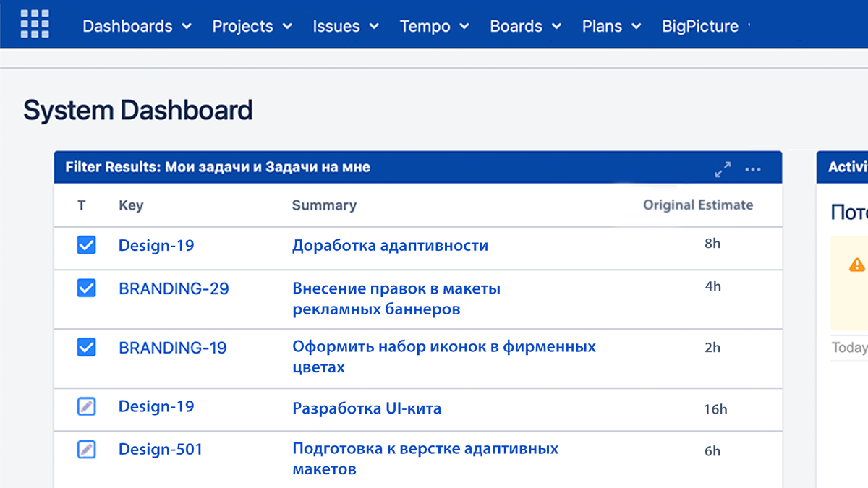868x488 pixels.
Task: Click the 2h estimate value
Action: tap(712, 348)
